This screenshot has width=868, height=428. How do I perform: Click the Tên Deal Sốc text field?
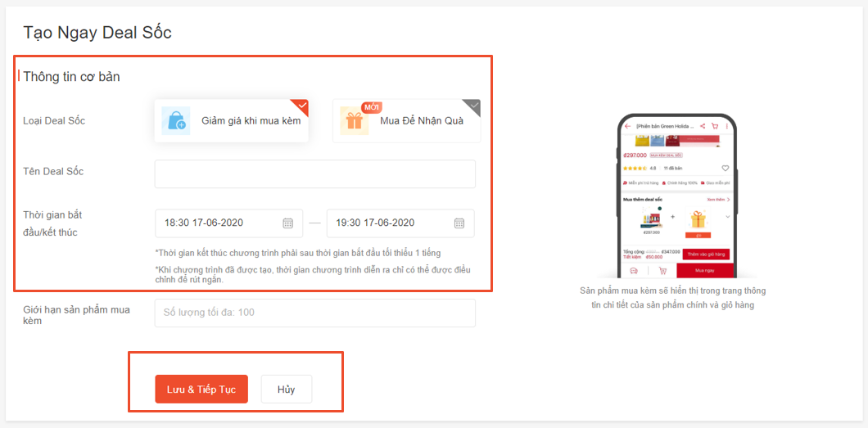click(314, 173)
